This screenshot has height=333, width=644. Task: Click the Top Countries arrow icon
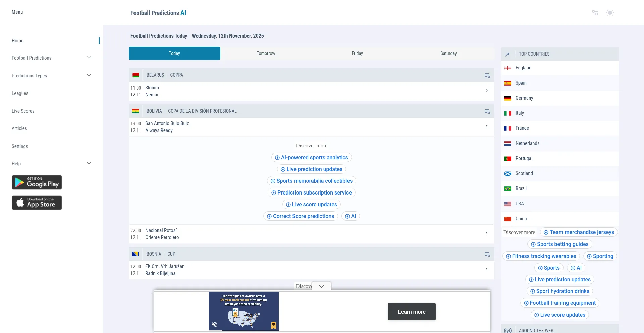click(507, 54)
